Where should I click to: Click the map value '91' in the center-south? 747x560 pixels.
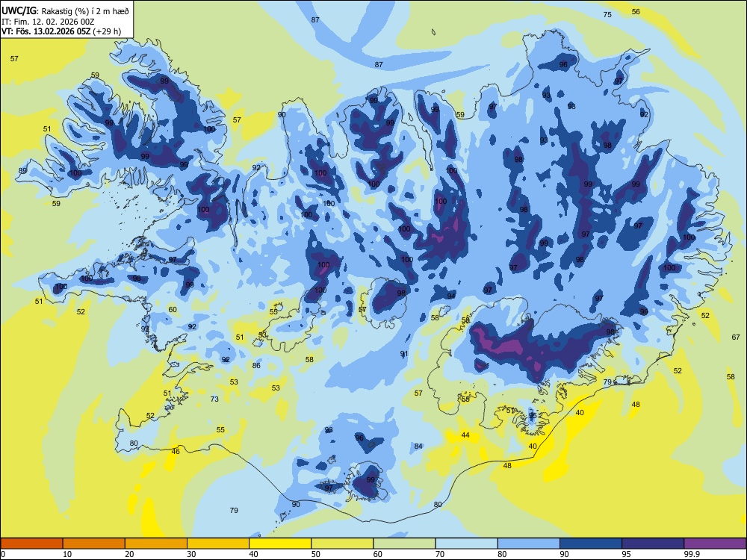coord(404,354)
